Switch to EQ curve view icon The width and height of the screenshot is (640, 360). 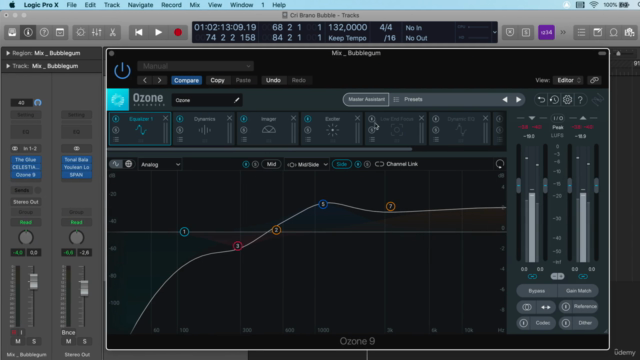tap(116, 164)
